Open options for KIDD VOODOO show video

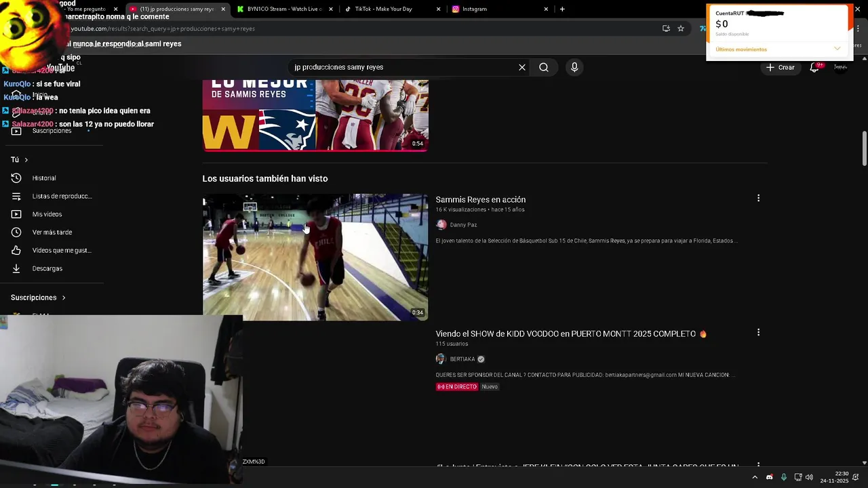(758, 332)
